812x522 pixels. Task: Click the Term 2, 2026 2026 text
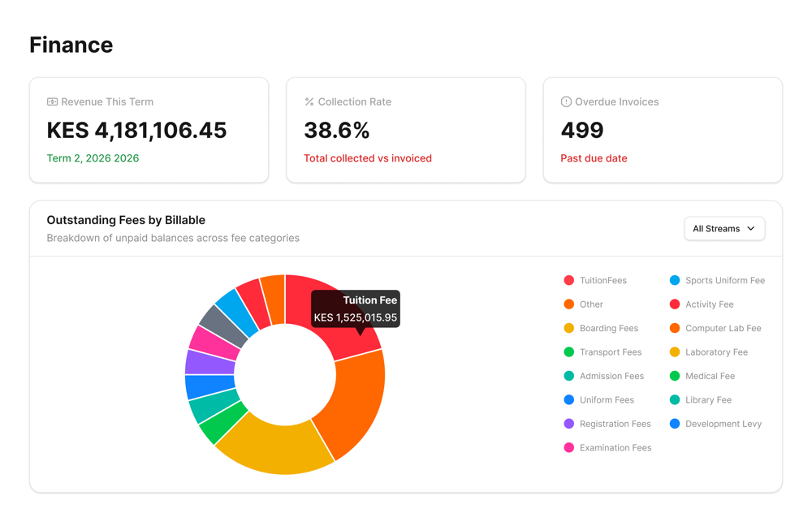coord(93,158)
